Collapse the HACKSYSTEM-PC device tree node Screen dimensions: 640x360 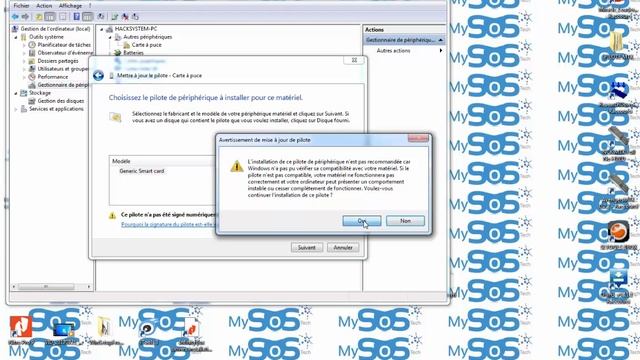[102, 29]
